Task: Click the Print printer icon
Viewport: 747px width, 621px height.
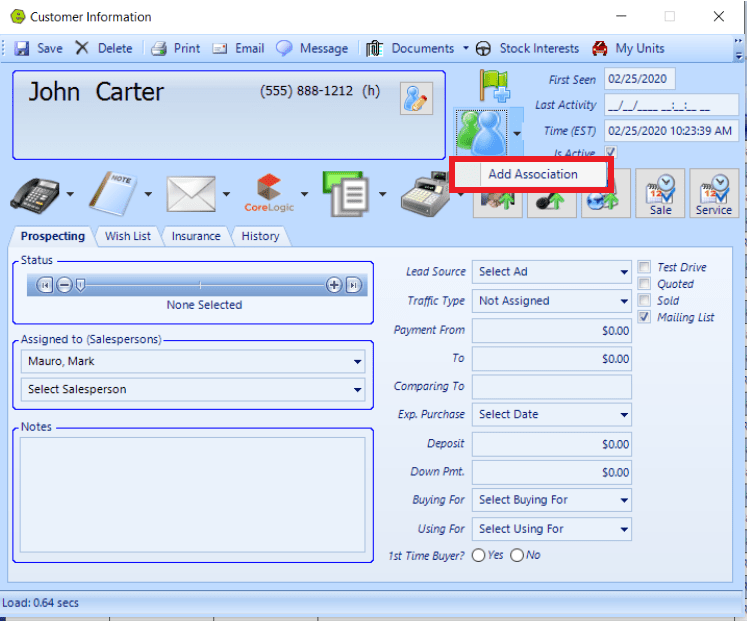Action: [159, 48]
